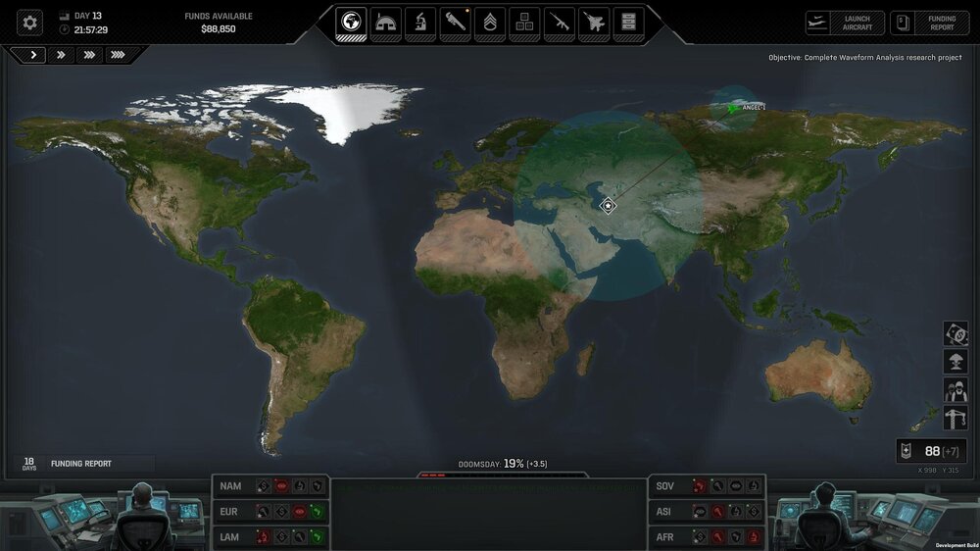
Task: Click the personnel workers overlay icon
Action: (x=955, y=391)
